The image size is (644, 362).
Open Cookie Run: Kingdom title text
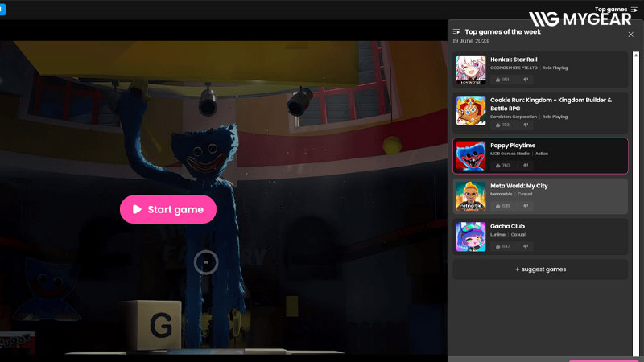(x=551, y=105)
